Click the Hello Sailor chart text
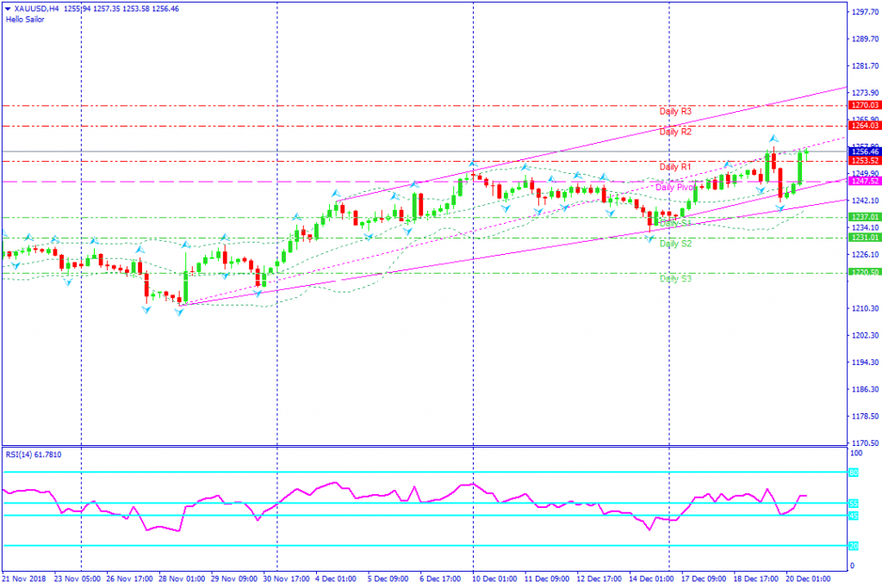Screen dimensions: 882x588 [x=25, y=19]
